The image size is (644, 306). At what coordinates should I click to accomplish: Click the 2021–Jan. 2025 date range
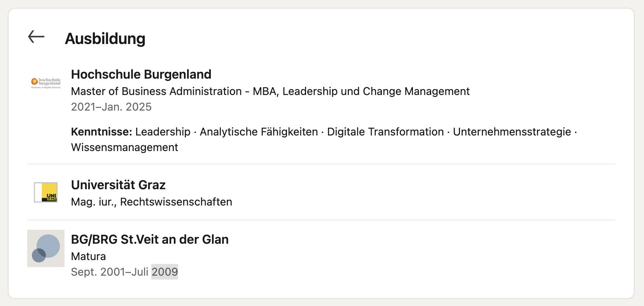tap(111, 107)
